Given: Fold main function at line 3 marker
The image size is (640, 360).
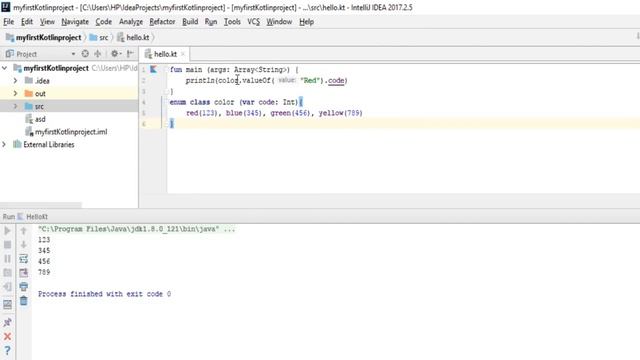Looking at the screenshot, I should click(x=165, y=91).
